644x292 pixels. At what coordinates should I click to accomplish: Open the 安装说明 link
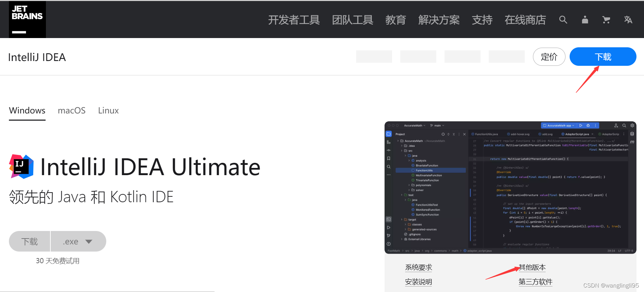[418, 282]
